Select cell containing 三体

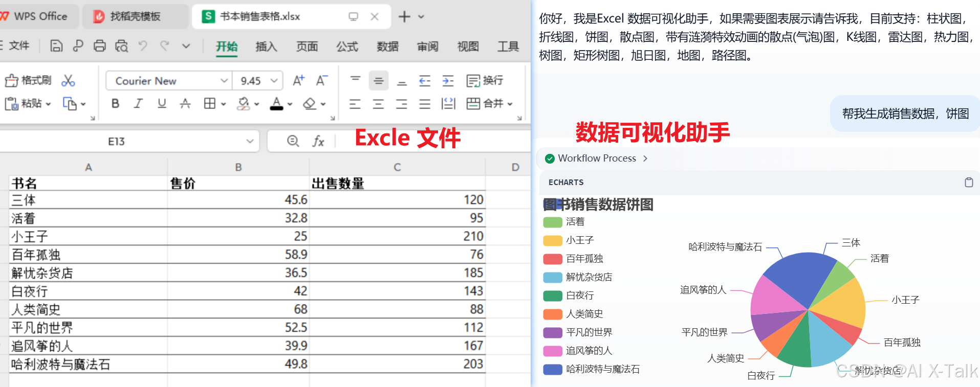click(88, 200)
